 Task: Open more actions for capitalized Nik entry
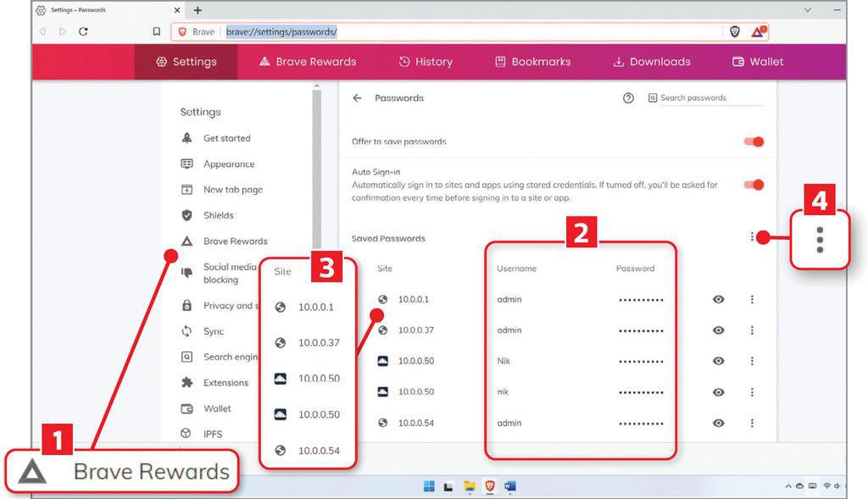point(752,361)
